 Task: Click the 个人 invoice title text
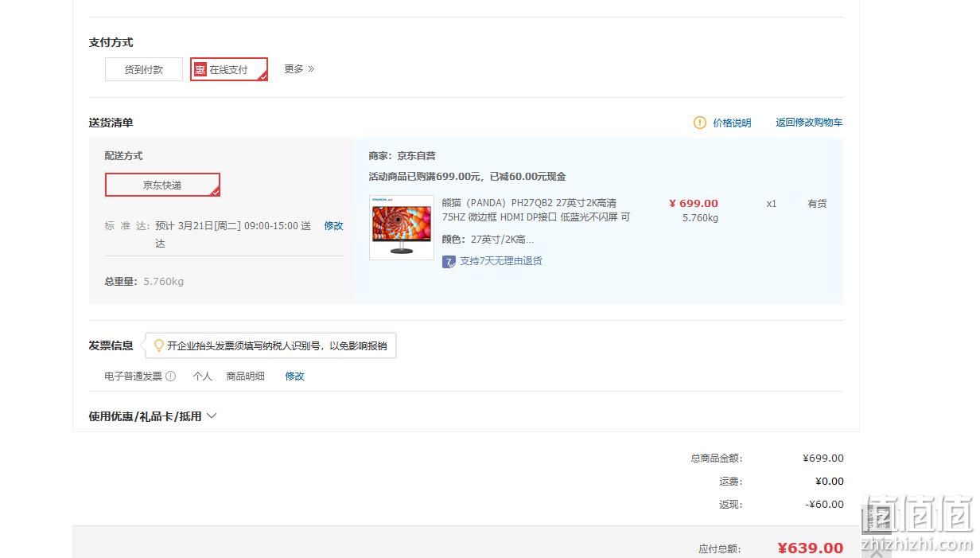click(x=202, y=377)
